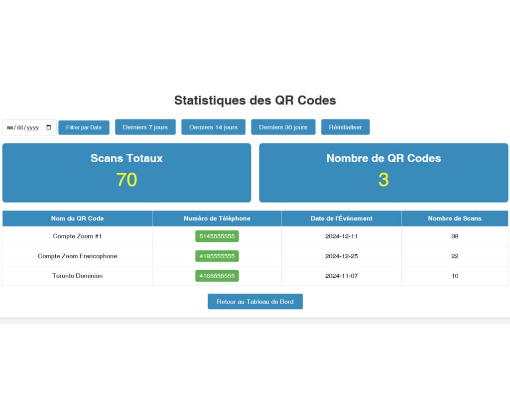Select the 4165555555 phone number badge
This screenshot has width=510, height=420.
(217, 276)
